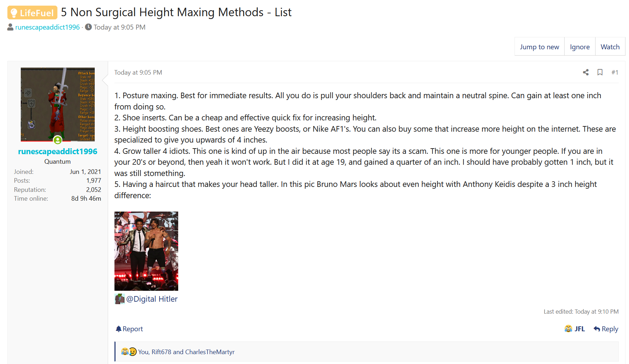This screenshot has width=629, height=364.
Task: Click the green online status indicator
Action: point(58,140)
